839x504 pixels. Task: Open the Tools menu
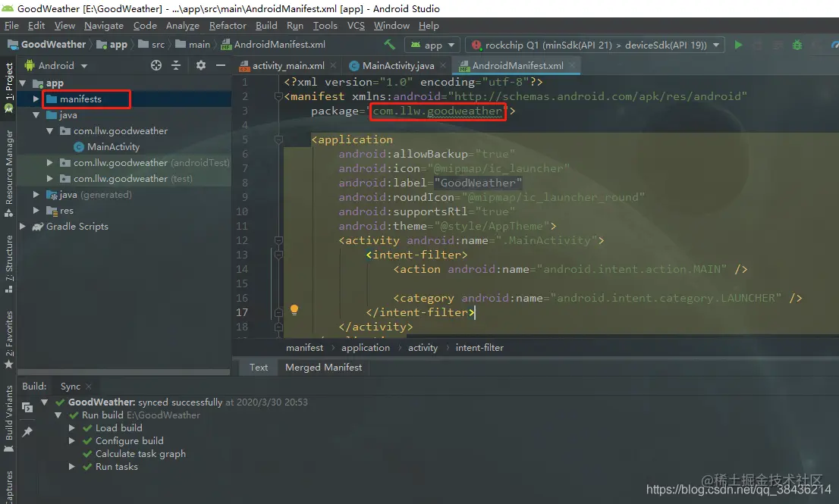pos(325,25)
